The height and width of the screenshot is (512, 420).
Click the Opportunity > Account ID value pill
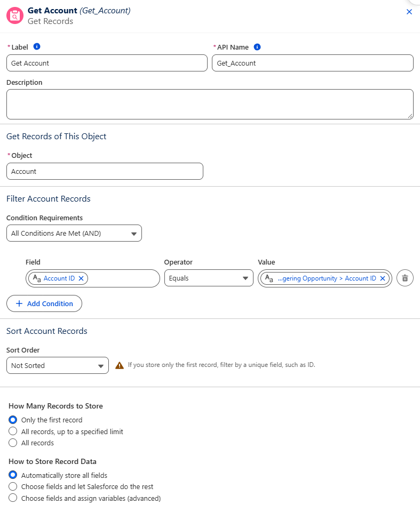click(327, 278)
